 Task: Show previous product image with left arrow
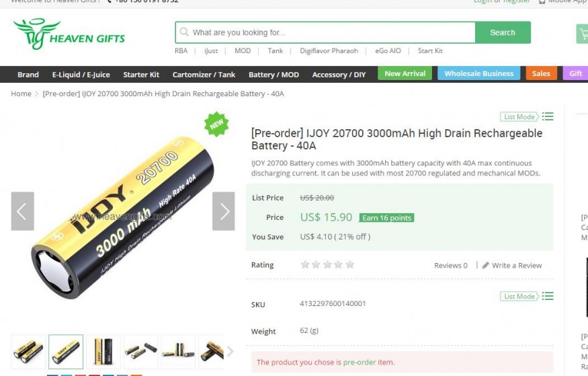(x=22, y=211)
